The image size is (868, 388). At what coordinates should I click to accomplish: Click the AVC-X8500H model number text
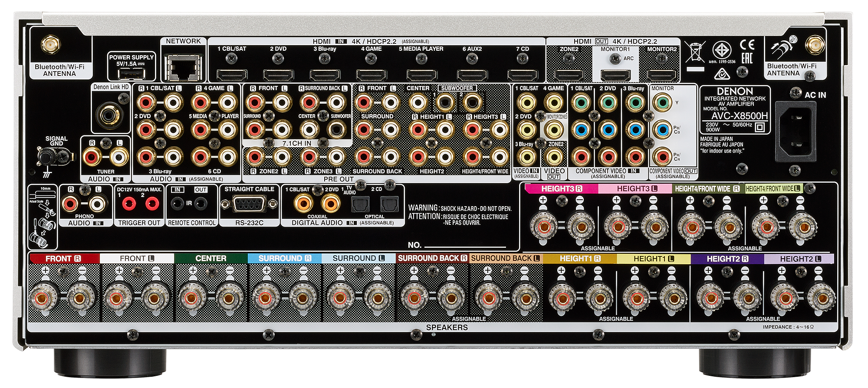pyautogui.click(x=739, y=116)
